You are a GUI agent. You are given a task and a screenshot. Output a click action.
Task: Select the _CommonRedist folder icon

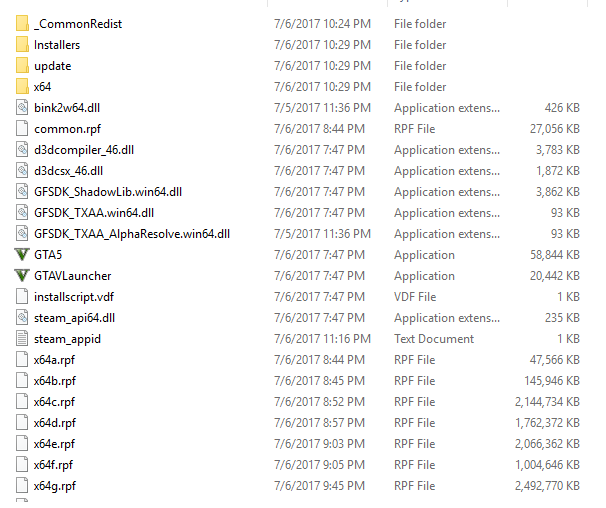pos(22,24)
